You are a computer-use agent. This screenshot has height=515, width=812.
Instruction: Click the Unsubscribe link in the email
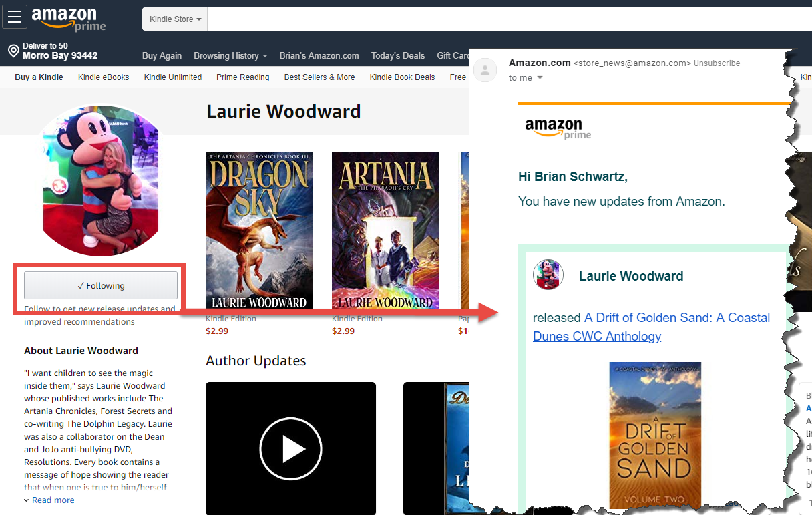click(717, 63)
